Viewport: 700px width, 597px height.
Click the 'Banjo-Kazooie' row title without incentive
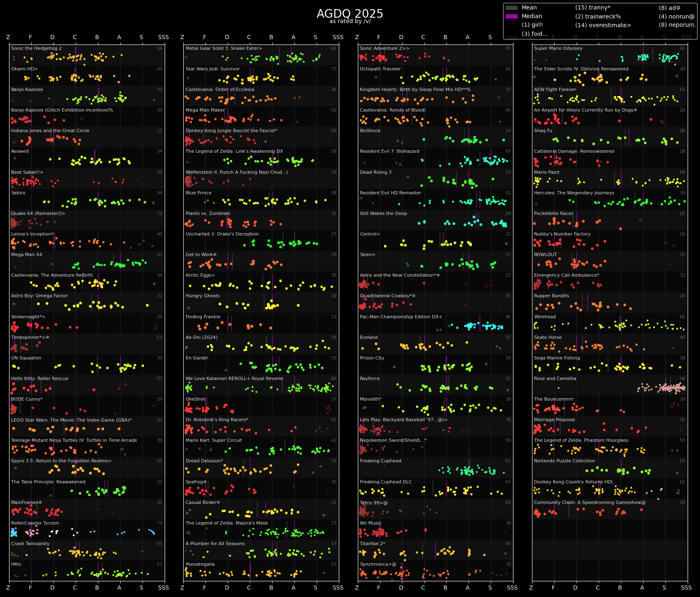pyautogui.click(x=27, y=90)
